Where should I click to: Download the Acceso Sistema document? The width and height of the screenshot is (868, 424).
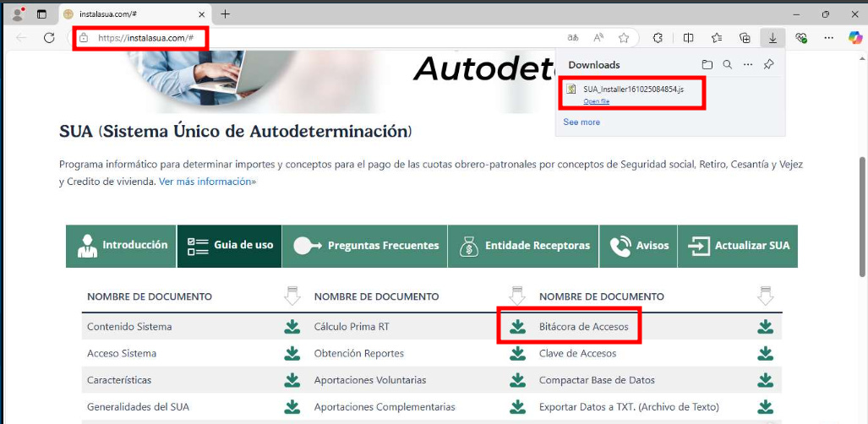coord(292,353)
